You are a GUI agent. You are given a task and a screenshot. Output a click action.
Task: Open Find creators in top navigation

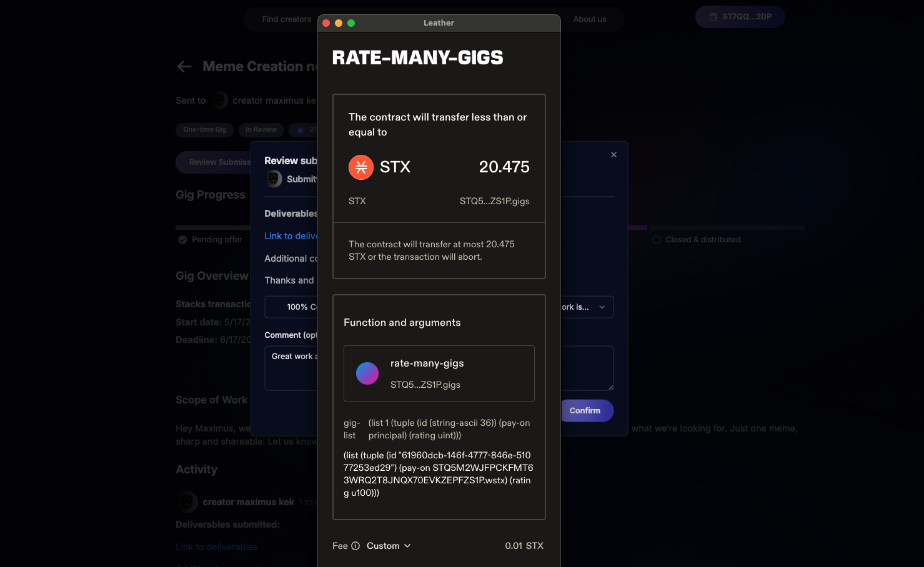(x=286, y=19)
